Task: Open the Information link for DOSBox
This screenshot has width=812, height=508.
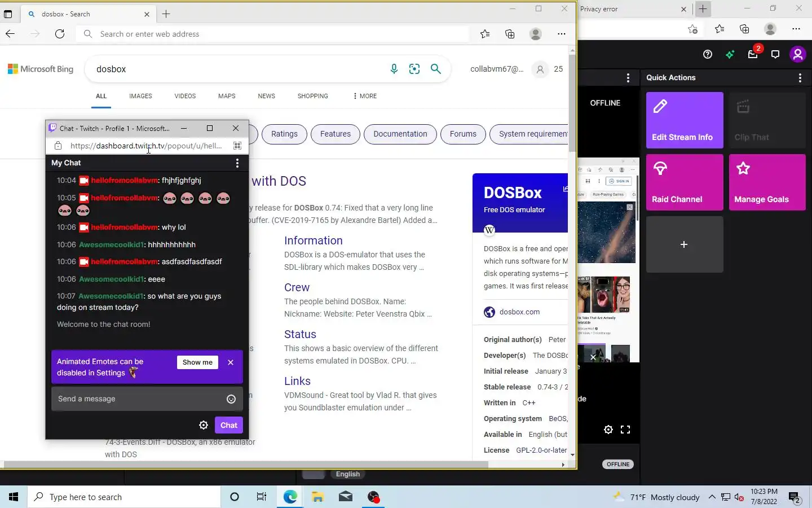Action: pos(313,240)
